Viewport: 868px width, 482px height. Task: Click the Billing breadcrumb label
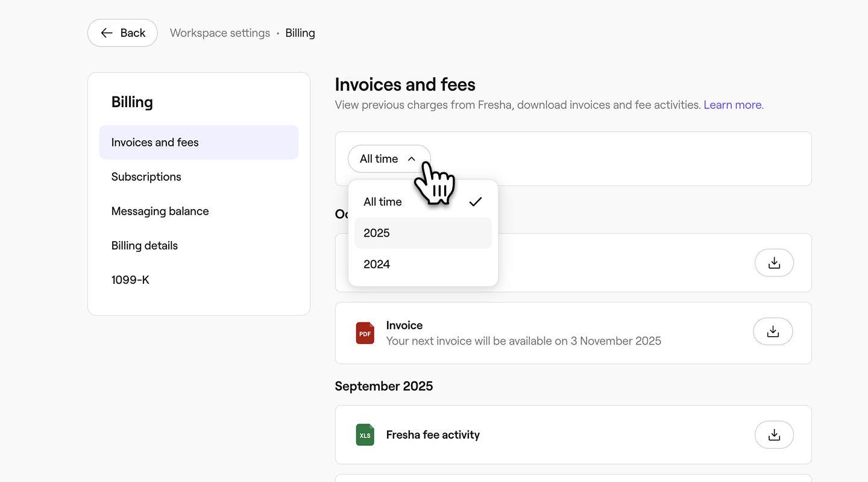300,33
